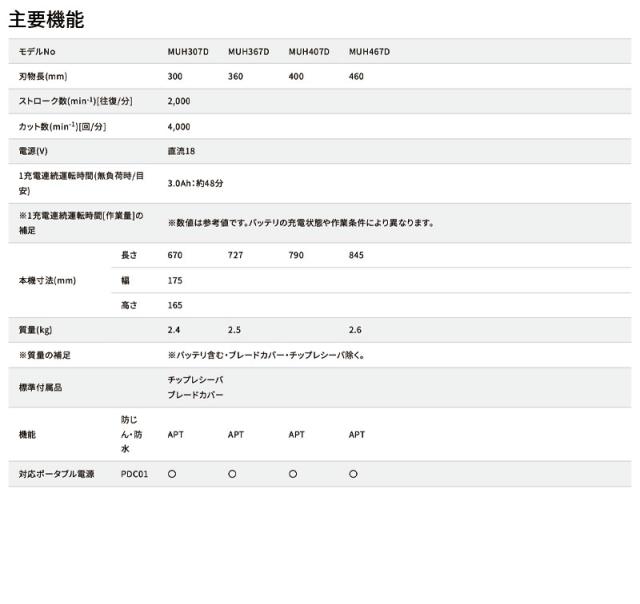640x604 pixels.
Task: Click stroke value 2,000
Action: 179,101
